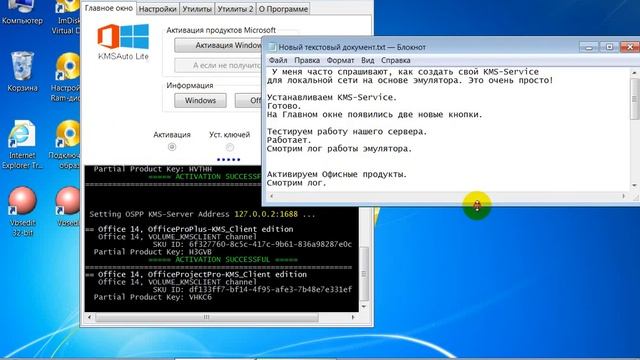The width and height of the screenshot is (640, 360).
Task: Click the 127.0.0.2:1688 address in log
Action: click(266, 214)
